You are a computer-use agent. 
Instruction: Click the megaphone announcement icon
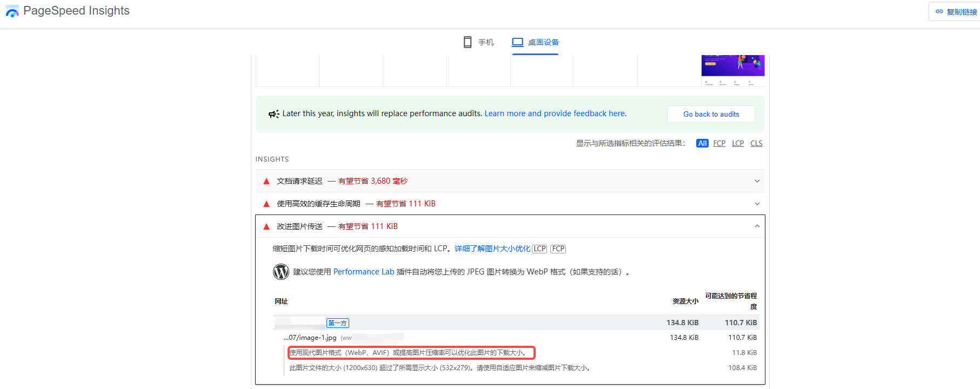274,114
